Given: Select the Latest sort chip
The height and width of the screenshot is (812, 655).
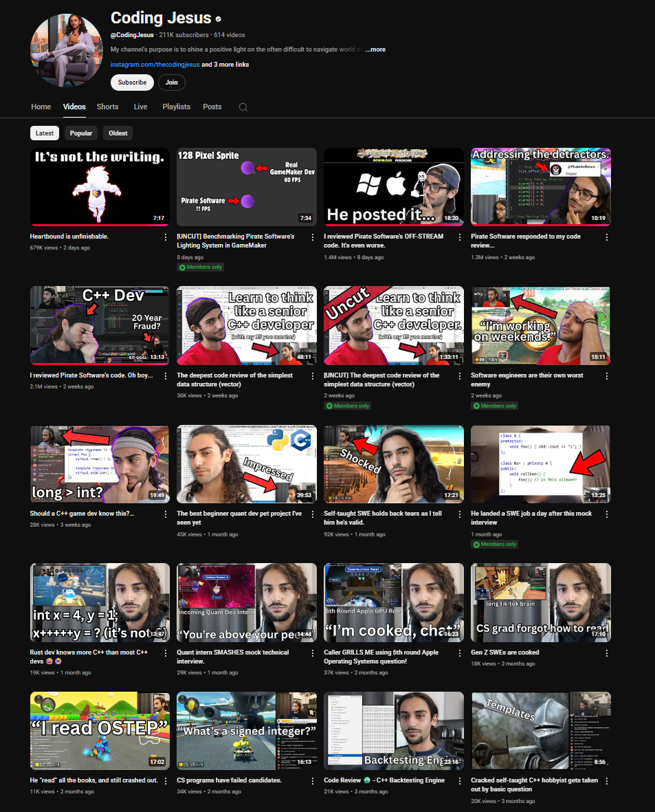Looking at the screenshot, I should coord(45,133).
